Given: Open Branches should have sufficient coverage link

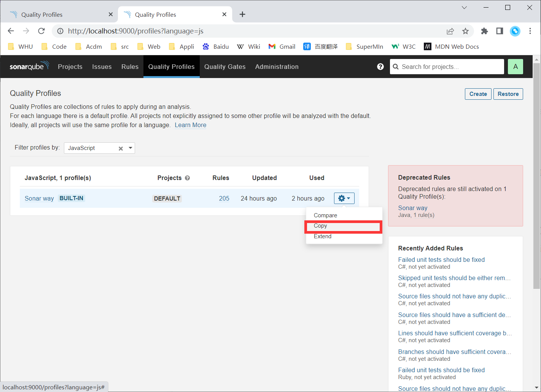Looking at the screenshot, I should pyautogui.click(x=455, y=352).
